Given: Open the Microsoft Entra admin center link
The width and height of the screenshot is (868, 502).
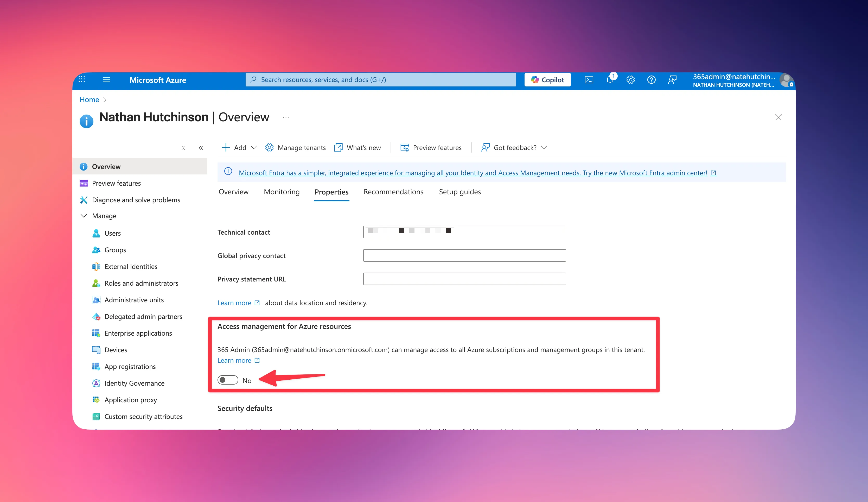Looking at the screenshot, I should coord(477,173).
